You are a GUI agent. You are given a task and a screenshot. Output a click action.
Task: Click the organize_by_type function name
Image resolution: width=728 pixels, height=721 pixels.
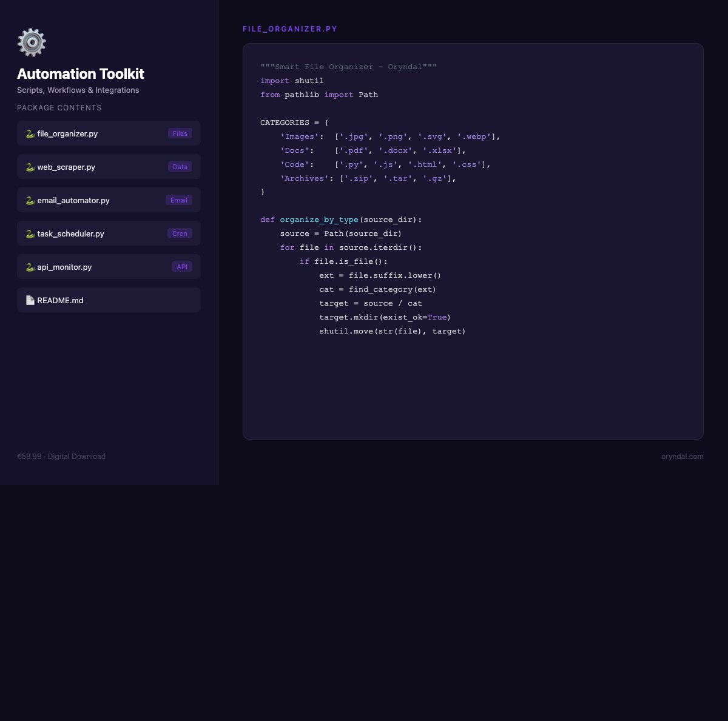pyautogui.click(x=318, y=220)
